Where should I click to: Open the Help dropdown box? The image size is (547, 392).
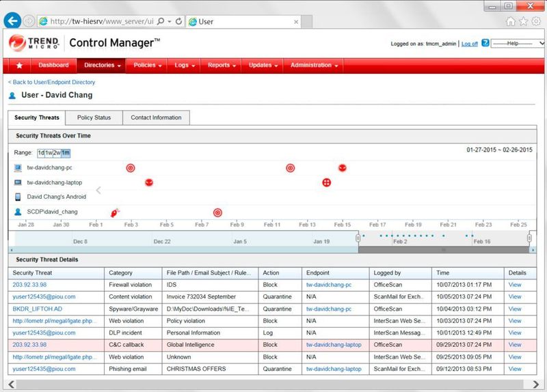[x=518, y=44]
